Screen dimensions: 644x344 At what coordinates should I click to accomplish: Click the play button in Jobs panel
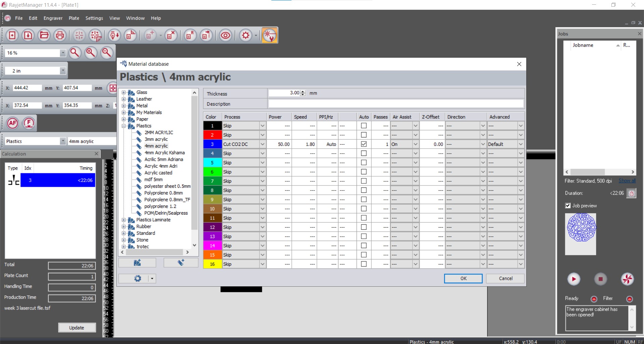[574, 279]
